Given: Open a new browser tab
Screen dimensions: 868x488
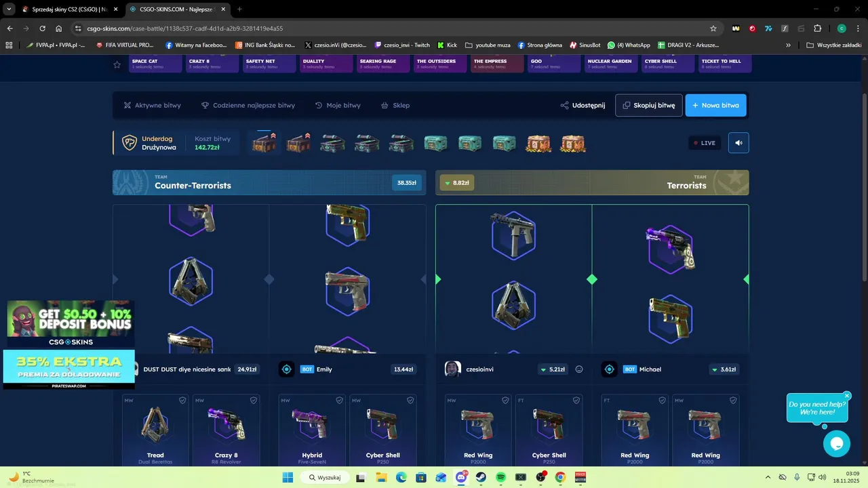Looking at the screenshot, I should 239,9.
